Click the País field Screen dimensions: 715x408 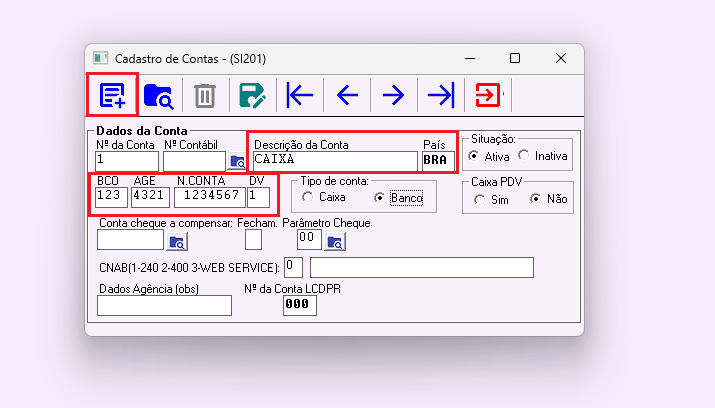pos(438,161)
